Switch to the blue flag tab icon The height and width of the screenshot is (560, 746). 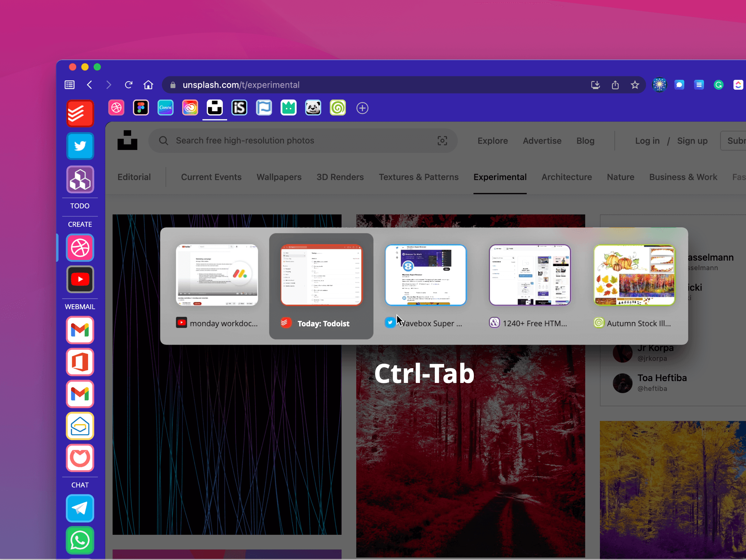tap(264, 108)
